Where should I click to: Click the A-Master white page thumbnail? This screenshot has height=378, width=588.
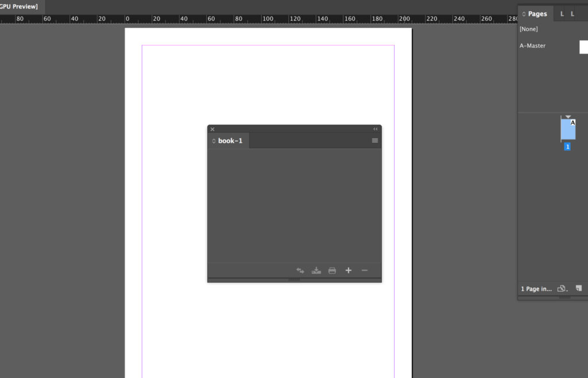tap(583, 47)
